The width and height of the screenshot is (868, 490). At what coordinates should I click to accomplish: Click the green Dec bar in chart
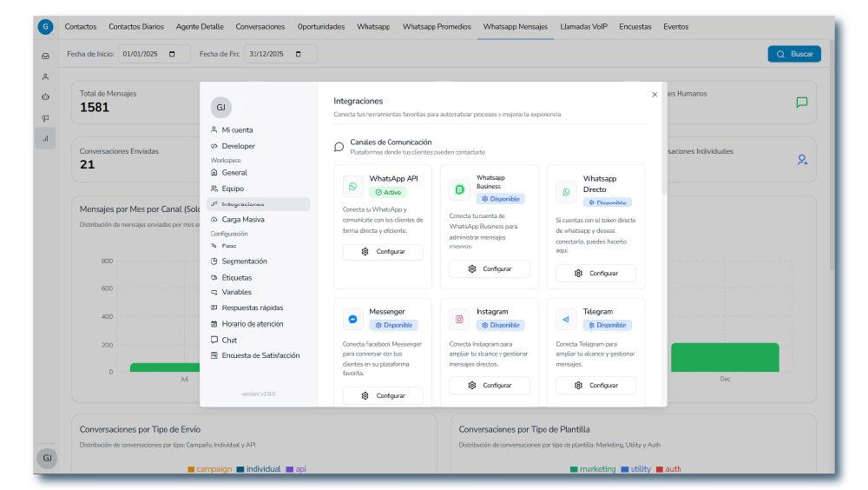click(725, 358)
